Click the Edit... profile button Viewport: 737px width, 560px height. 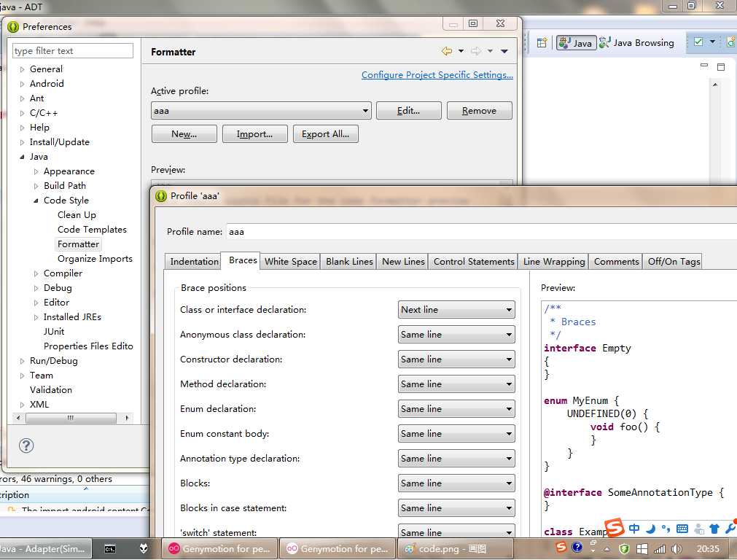(408, 111)
